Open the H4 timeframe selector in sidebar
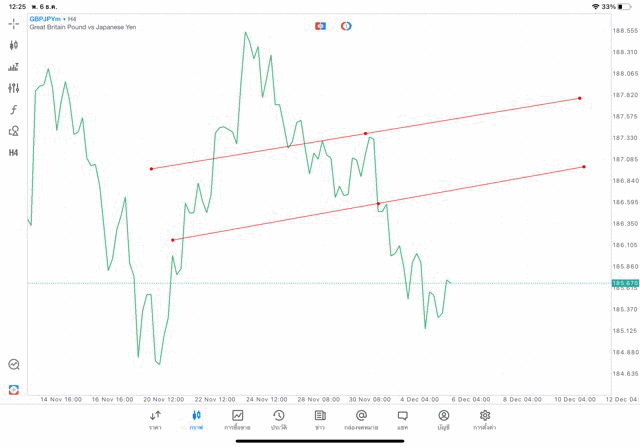Viewport: 640px width, 447px height. (x=13, y=153)
